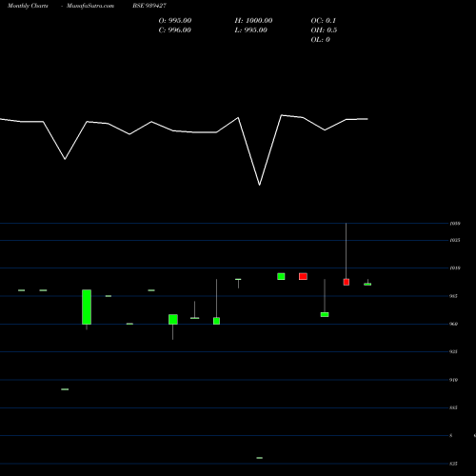Click the 985 price axis label
Screen dimensions: 476x476
pos(454,296)
